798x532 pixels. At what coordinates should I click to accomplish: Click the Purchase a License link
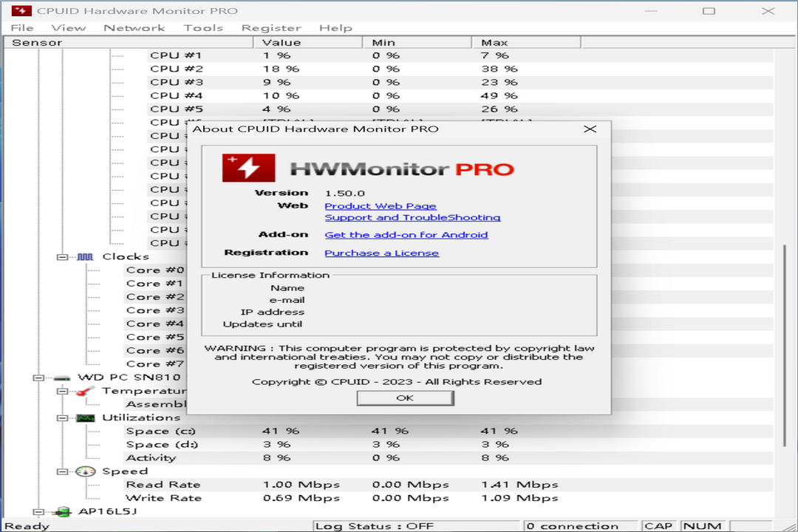381,253
